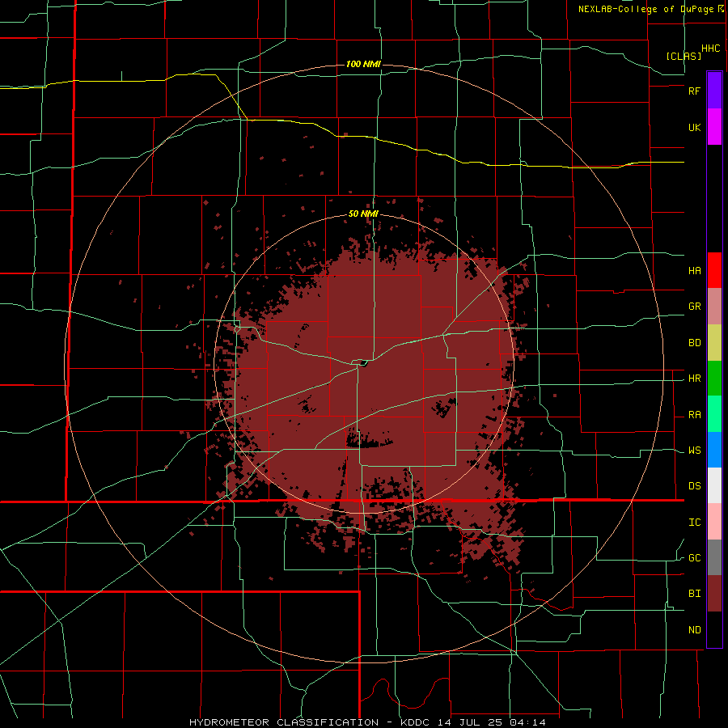Click the WS legend label
728x728 pixels.
[x=694, y=451]
